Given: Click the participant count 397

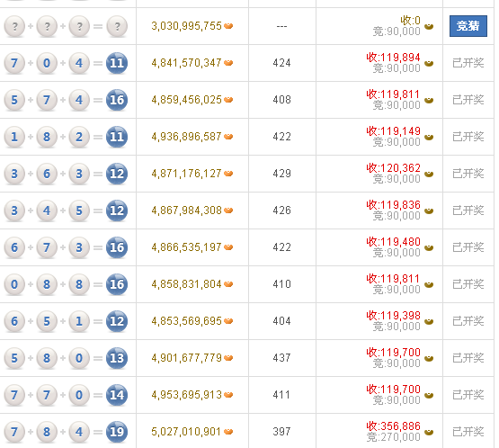Looking at the screenshot, I should click(x=281, y=432).
